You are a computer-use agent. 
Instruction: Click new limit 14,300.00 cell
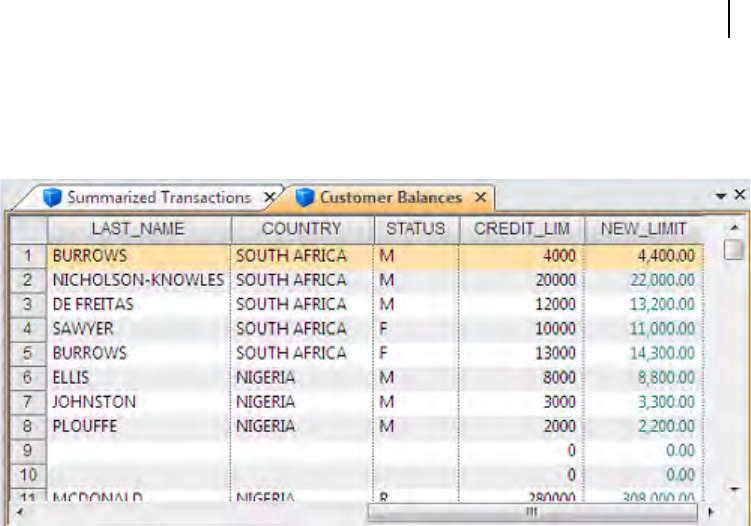tap(644, 354)
